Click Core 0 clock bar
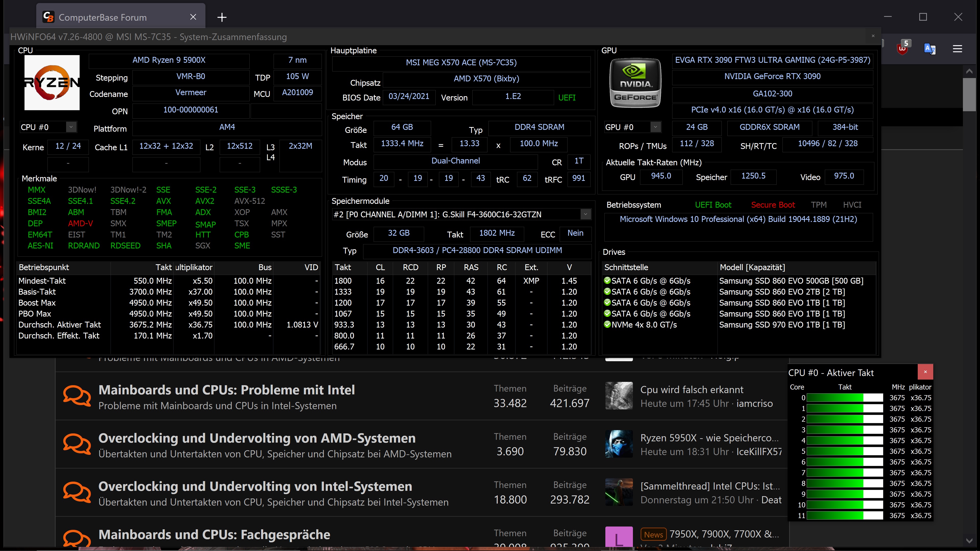Image resolution: width=980 pixels, height=551 pixels. tap(844, 398)
